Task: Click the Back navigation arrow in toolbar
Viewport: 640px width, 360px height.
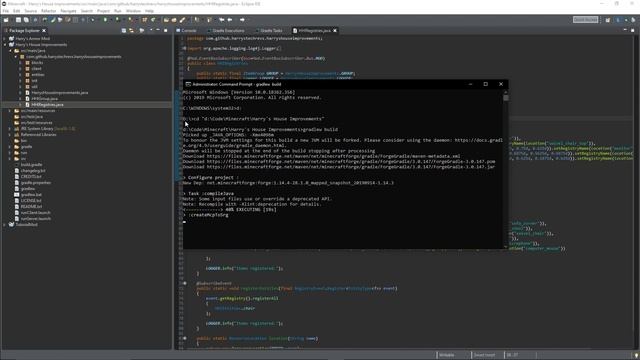Action: tap(230, 20)
